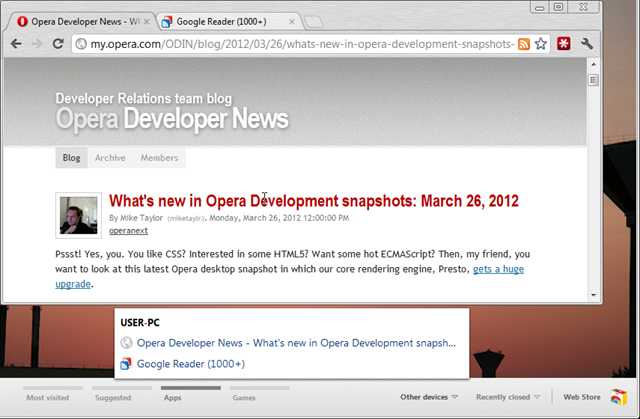Click the Most visited section at bottom
Viewport: 640px width, 419px height.
coord(48,397)
